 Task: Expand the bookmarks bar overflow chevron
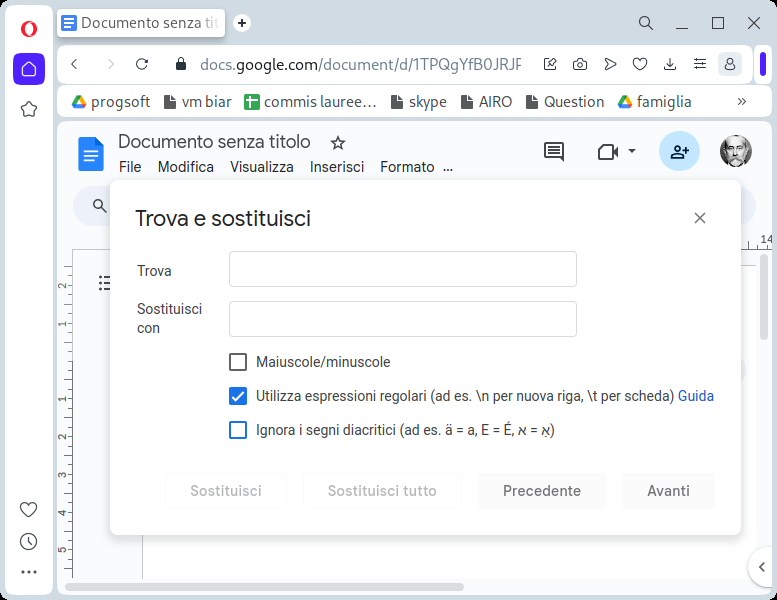[x=741, y=101]
